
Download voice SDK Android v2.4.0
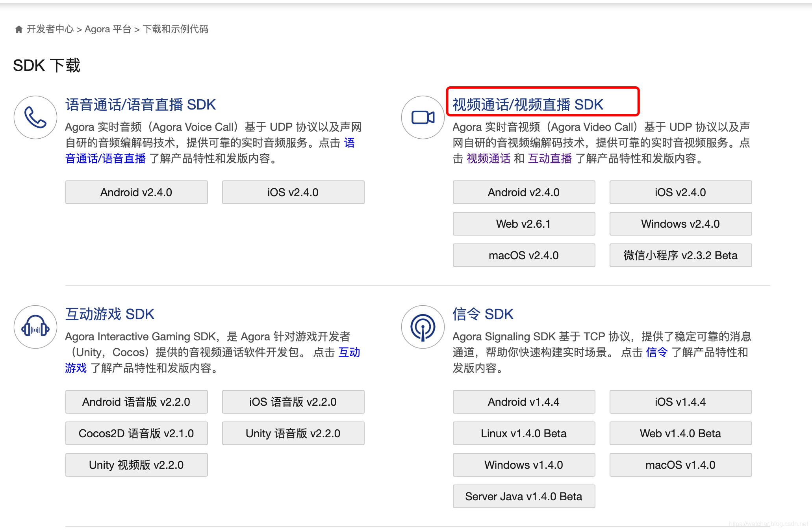tap(136, 192)
